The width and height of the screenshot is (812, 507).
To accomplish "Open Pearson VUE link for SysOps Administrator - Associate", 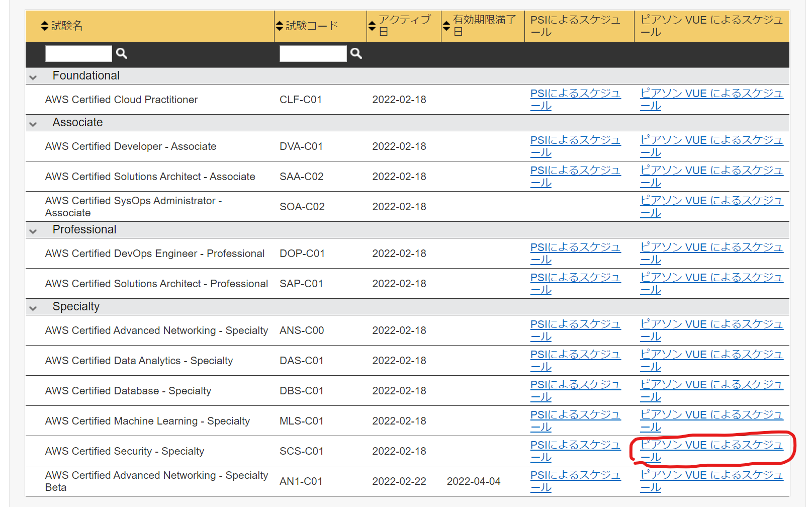I will (x=712, y=207).
